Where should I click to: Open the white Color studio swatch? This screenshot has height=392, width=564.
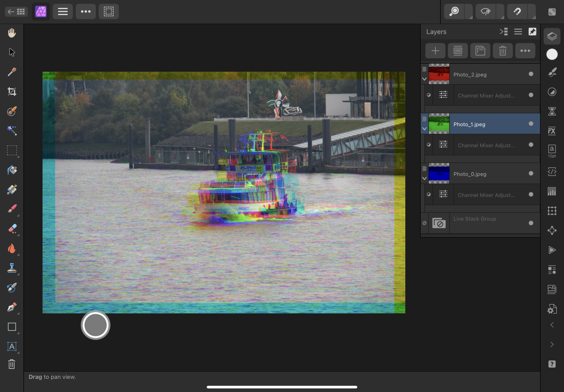(x=552, y=54)
